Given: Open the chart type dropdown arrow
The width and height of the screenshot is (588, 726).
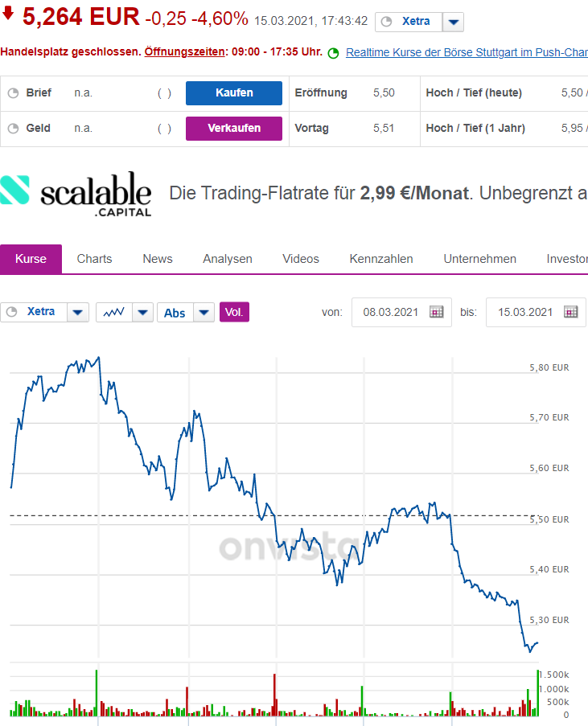Looking at the screenshot, I should (x=142, y=312).
